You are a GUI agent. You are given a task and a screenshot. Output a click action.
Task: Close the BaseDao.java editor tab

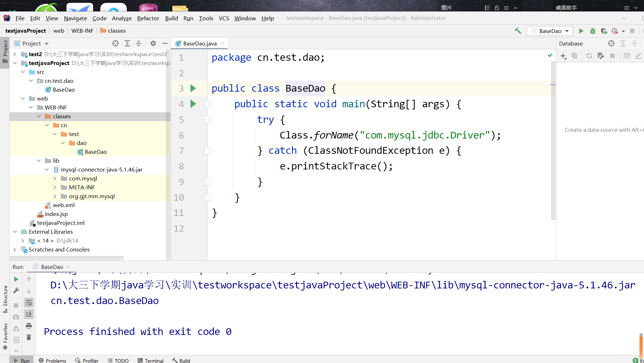click(x=222, y=43)
